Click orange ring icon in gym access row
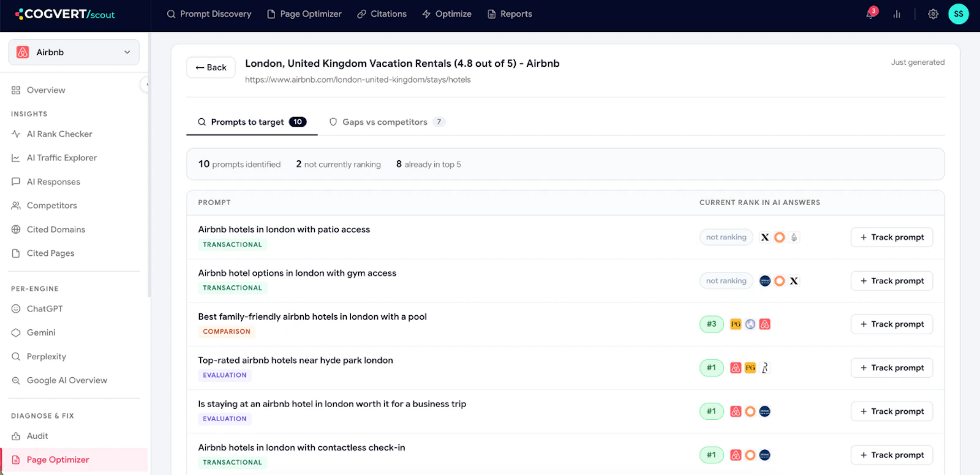 [x=779, y=281]
